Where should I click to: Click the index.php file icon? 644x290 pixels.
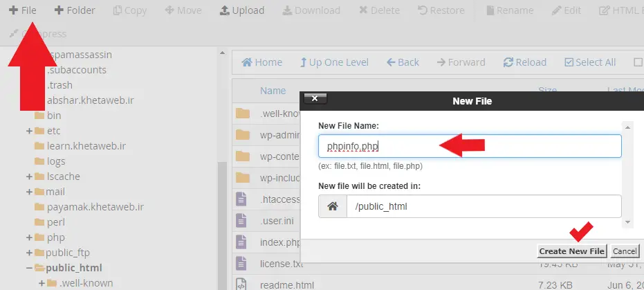pyautogui.click(x=241, y=242)
